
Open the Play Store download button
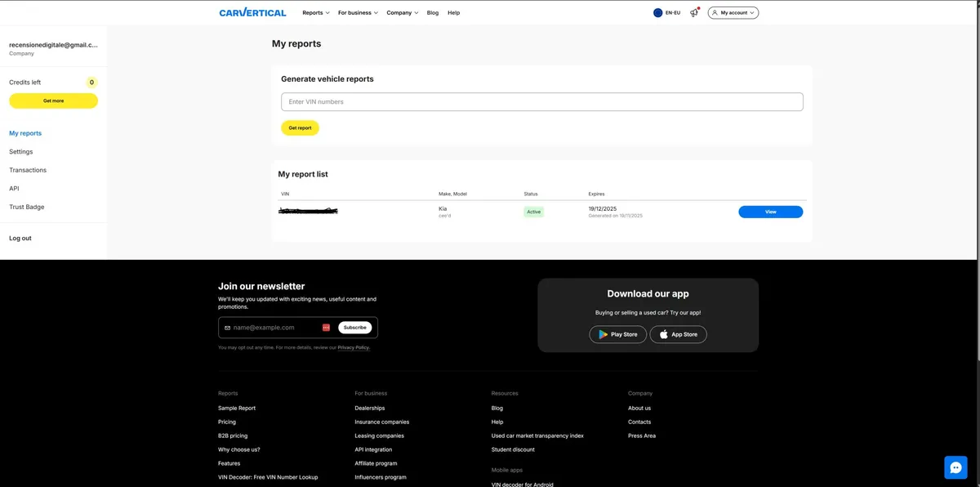pos(618,334)
